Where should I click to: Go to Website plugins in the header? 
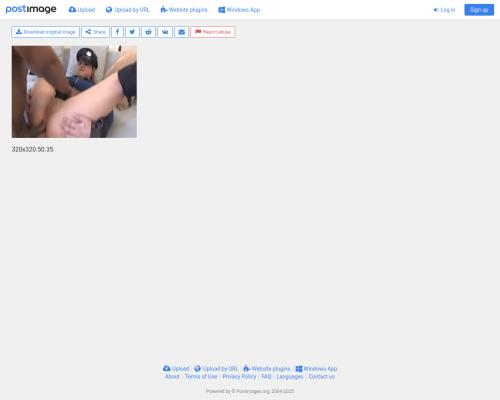tap(184, 10)
